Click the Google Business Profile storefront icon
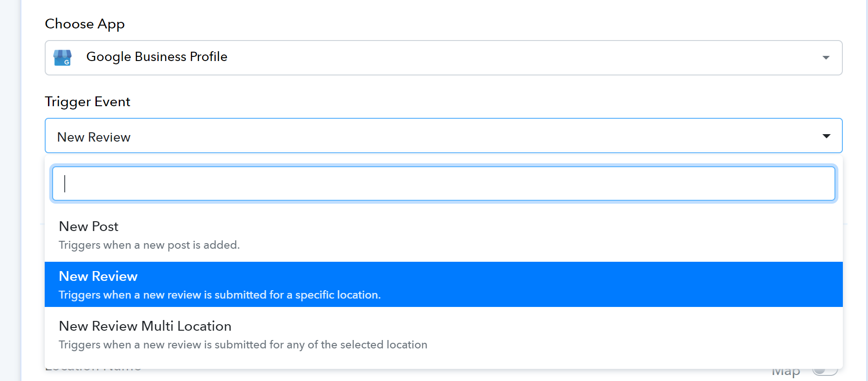The image size is (868, 381). pyautogui.click(x=62, y=57)
